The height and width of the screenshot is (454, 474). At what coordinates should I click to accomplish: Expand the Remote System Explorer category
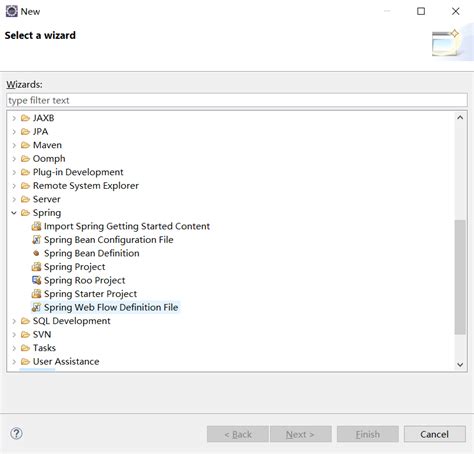coord(14,186)
